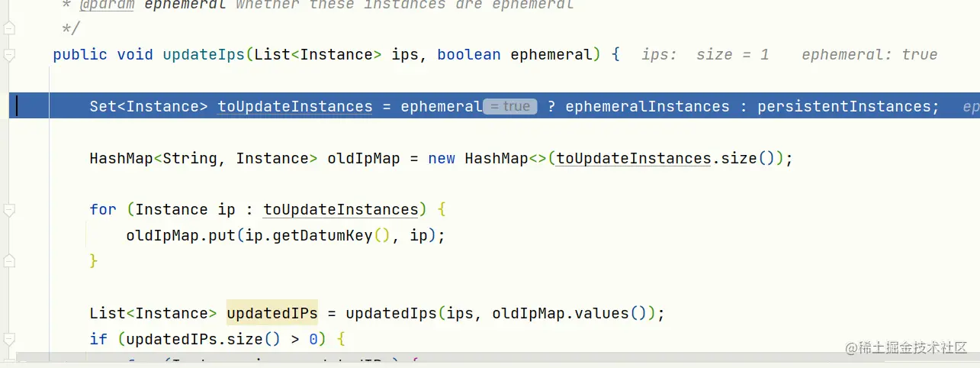Click ephemeralInstances in the highlighted line

647,107
